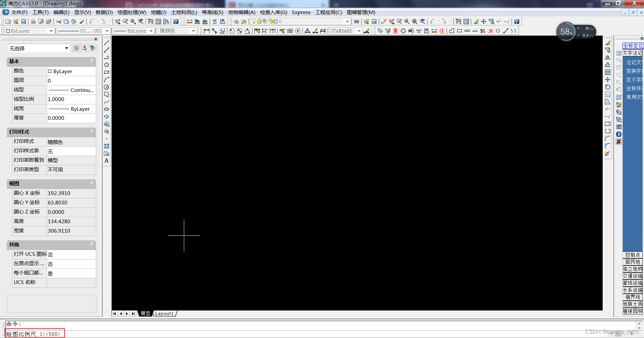
Task: Select the Text 'A' tool
Action: click(107, 161)
